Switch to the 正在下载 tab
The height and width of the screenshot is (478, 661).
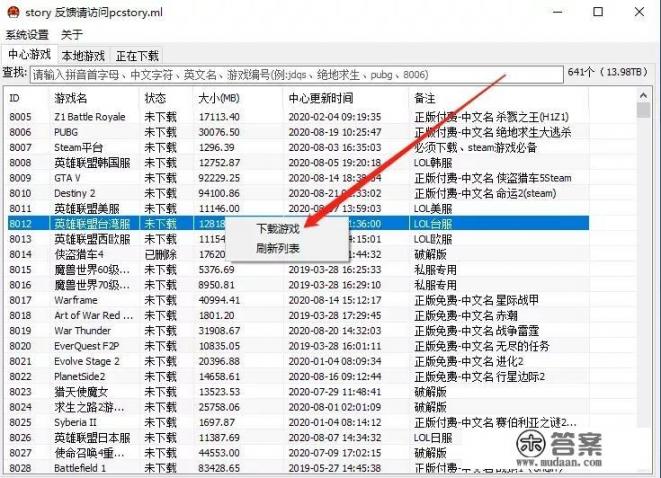click(137, 56)
